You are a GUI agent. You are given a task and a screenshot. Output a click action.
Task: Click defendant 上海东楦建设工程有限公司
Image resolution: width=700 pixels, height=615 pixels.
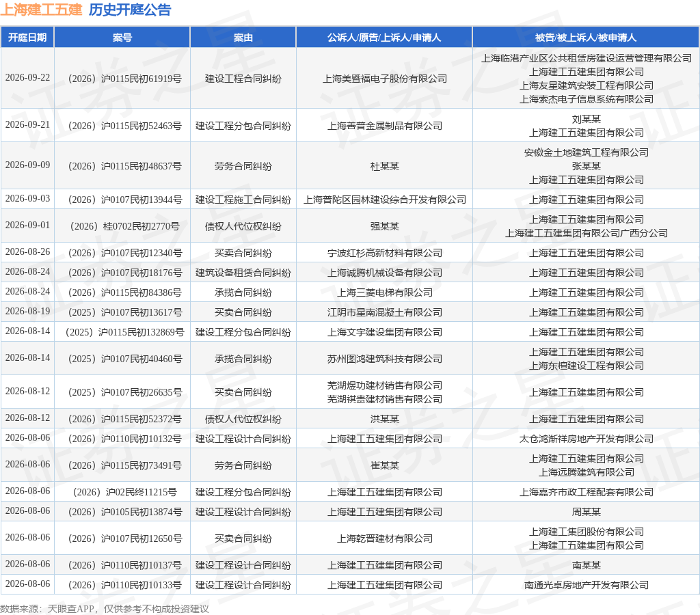(x=586, y=366)
